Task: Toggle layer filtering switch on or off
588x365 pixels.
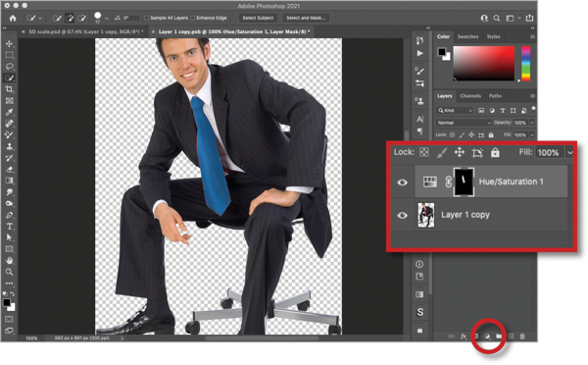Action: 533,109
